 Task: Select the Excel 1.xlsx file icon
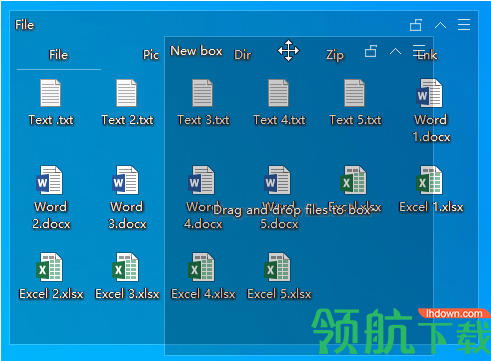coord(429,180)
